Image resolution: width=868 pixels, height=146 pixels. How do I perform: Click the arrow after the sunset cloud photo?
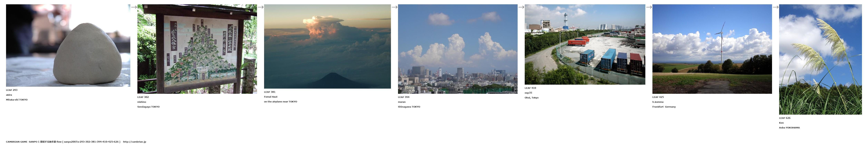click(394, 7)
